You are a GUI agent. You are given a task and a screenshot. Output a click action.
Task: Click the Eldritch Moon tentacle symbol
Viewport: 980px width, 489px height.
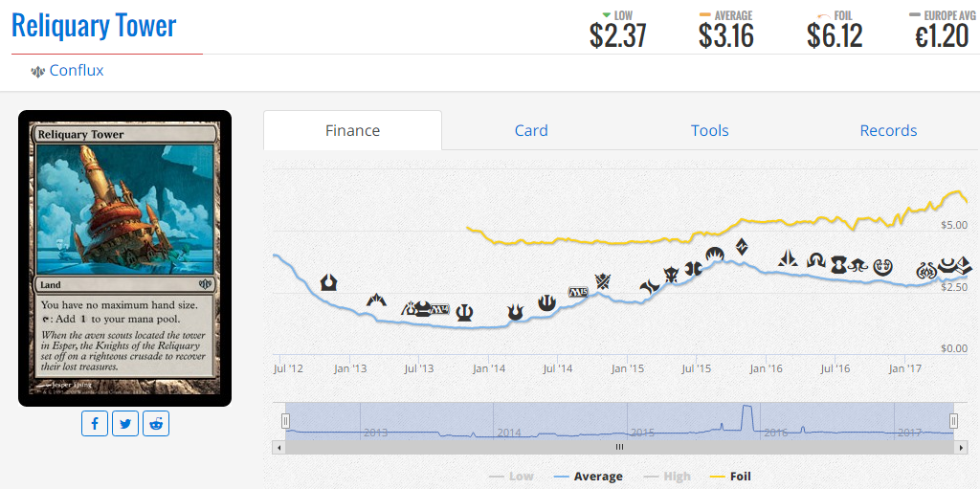tap(858, 266)
